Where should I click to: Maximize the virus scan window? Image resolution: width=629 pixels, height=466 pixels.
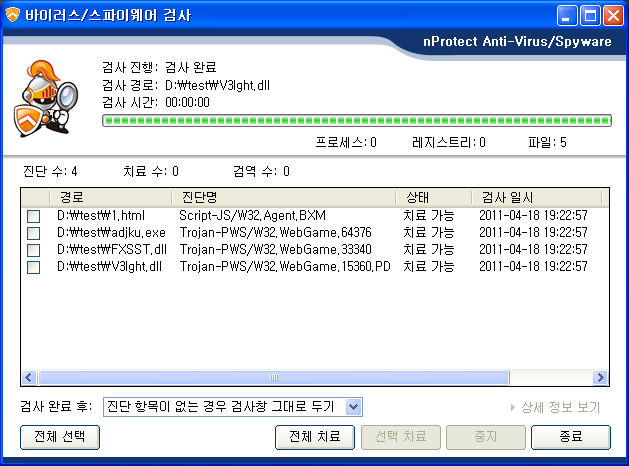pyautogui.click(x=590, y=15)
